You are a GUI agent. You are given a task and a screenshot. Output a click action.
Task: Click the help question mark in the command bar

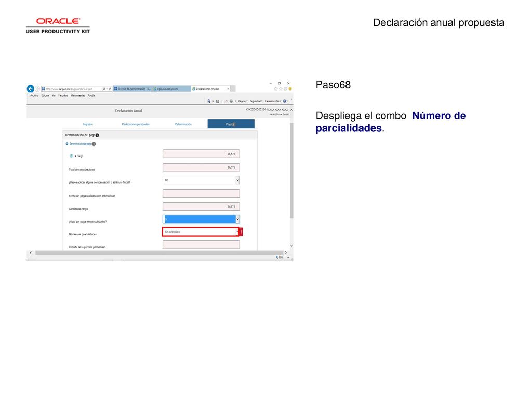(x=284, y=101)
